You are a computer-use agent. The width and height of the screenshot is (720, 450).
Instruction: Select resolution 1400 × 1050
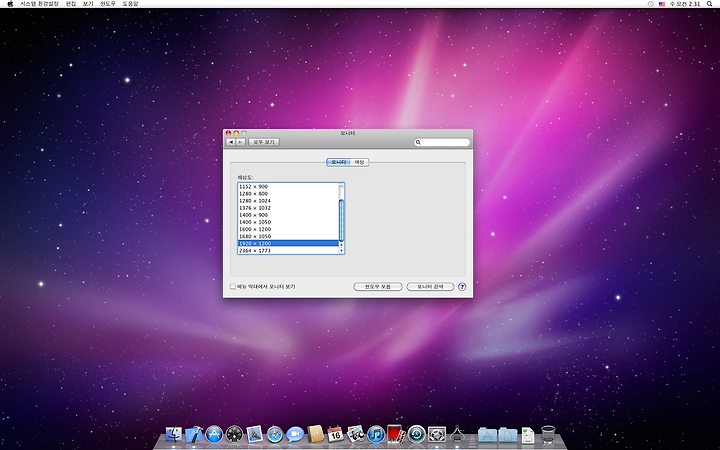pyautogui.click(x=288, y=222)
